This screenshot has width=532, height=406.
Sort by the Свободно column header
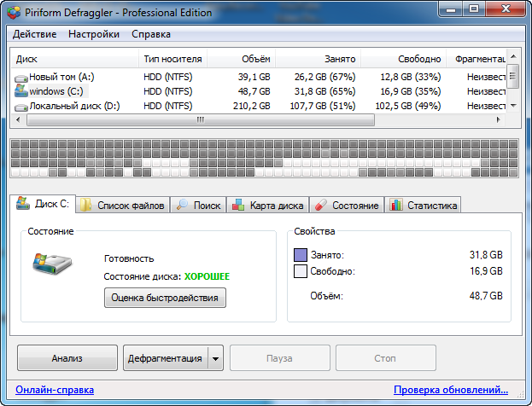click(x=403, y=59)
